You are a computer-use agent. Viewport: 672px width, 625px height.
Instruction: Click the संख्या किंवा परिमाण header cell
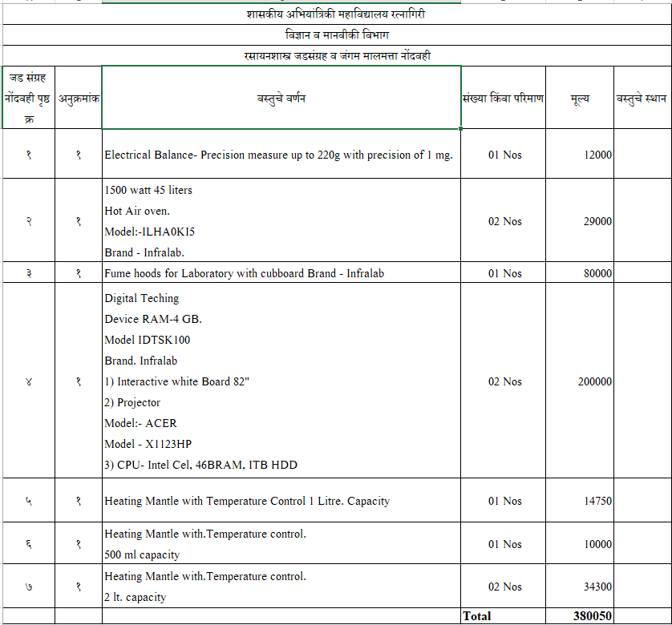tap(503, 99)
